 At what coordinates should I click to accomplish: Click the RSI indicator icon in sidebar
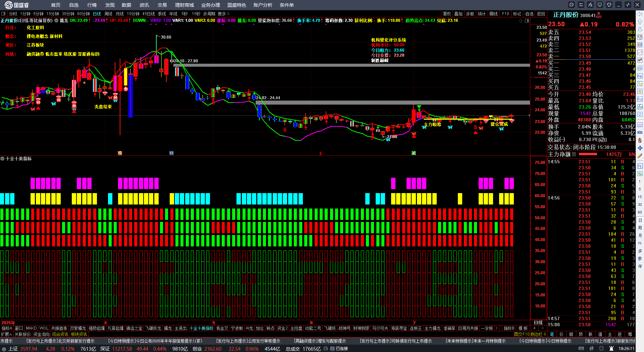[x=640, y=132]
